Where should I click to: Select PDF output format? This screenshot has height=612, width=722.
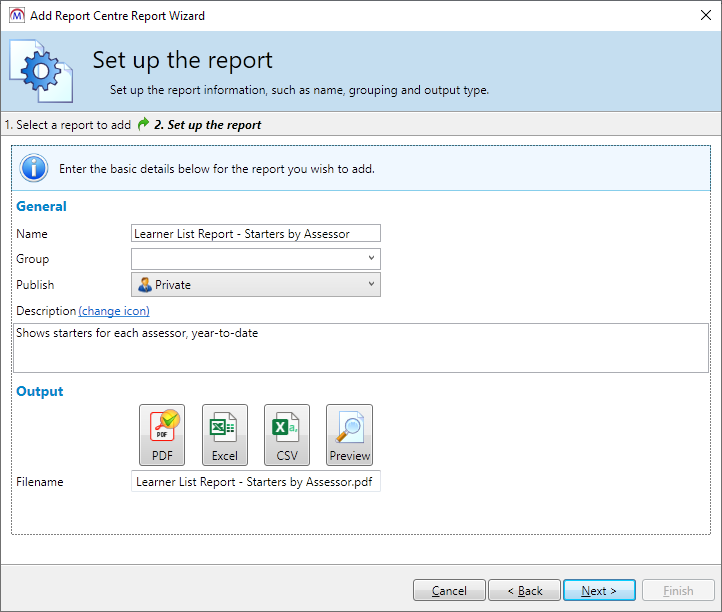(162, 435)
